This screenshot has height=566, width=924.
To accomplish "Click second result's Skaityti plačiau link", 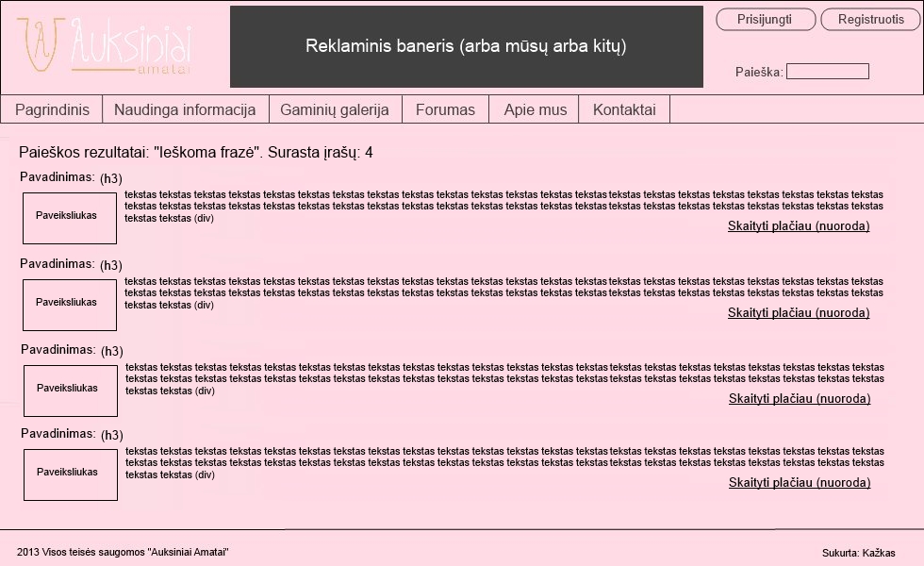I will pos(798,313).
